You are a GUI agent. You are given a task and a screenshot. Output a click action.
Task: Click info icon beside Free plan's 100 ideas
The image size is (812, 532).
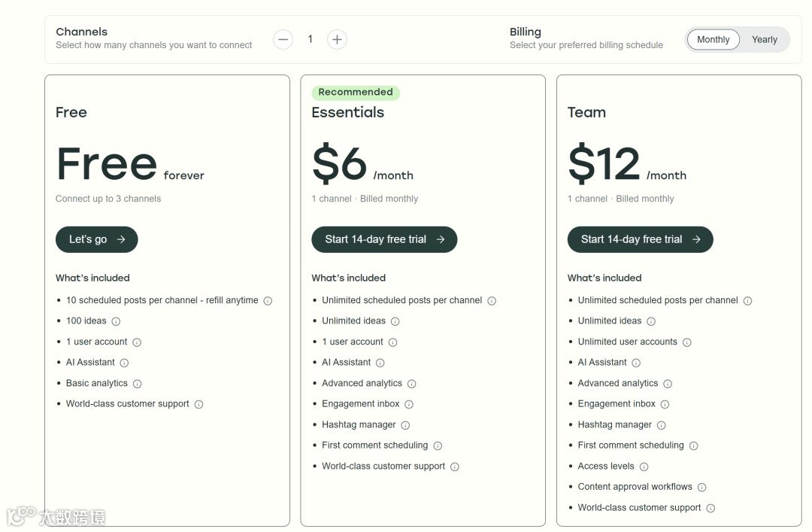coord(116,321)
